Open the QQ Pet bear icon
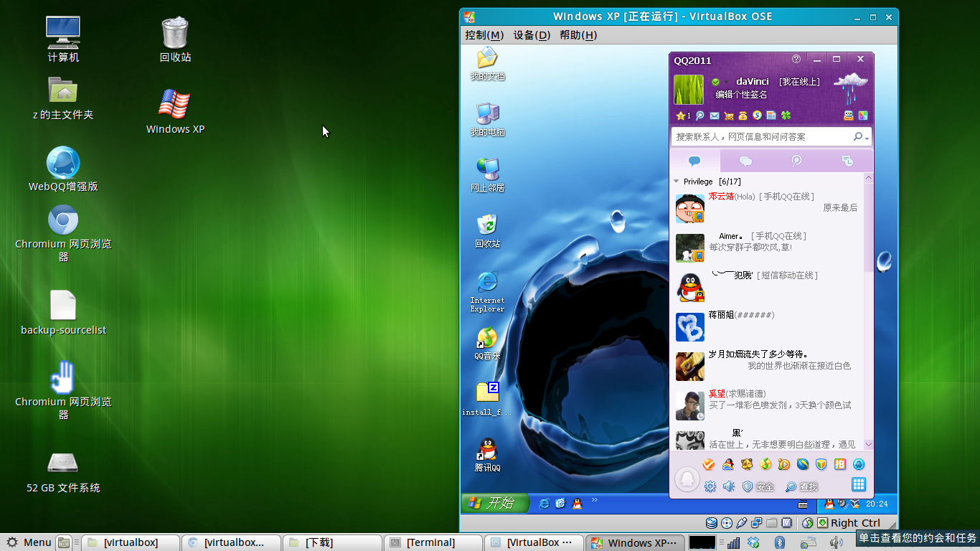 [747, 464]
